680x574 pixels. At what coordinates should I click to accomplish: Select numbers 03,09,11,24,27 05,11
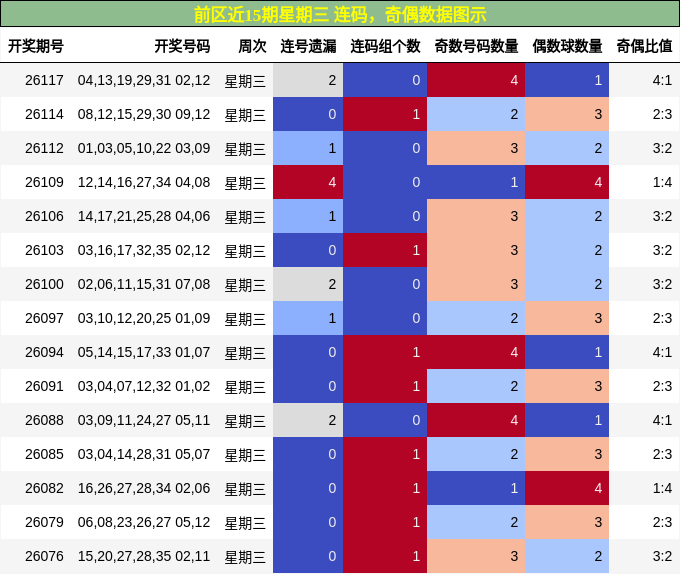(x=144, y=420)
